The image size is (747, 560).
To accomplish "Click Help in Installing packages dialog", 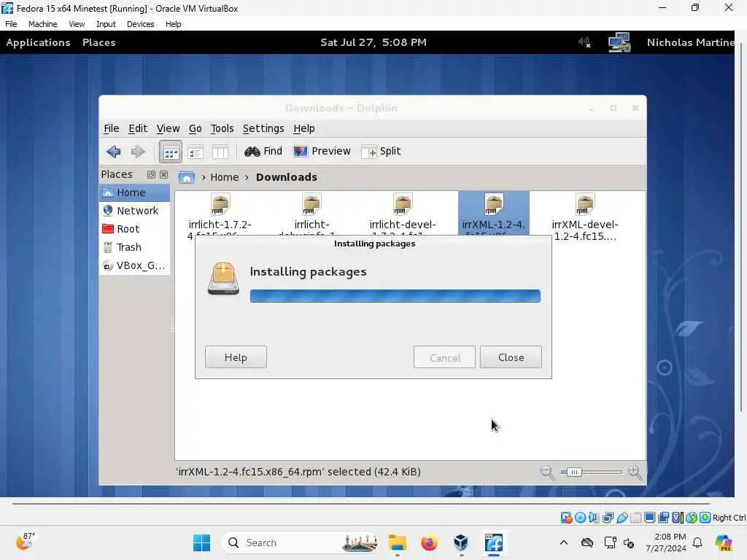I will tap(236, 357).
